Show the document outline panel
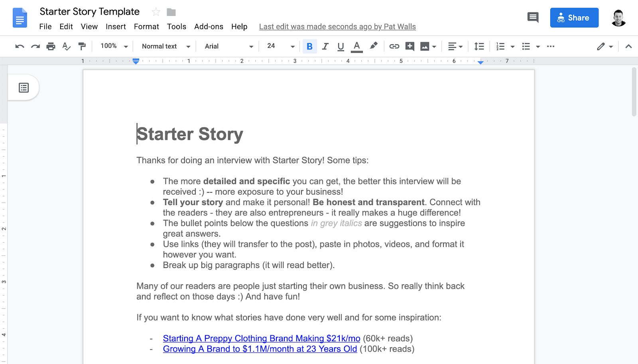The image size is (638, 364). [24, 88]
